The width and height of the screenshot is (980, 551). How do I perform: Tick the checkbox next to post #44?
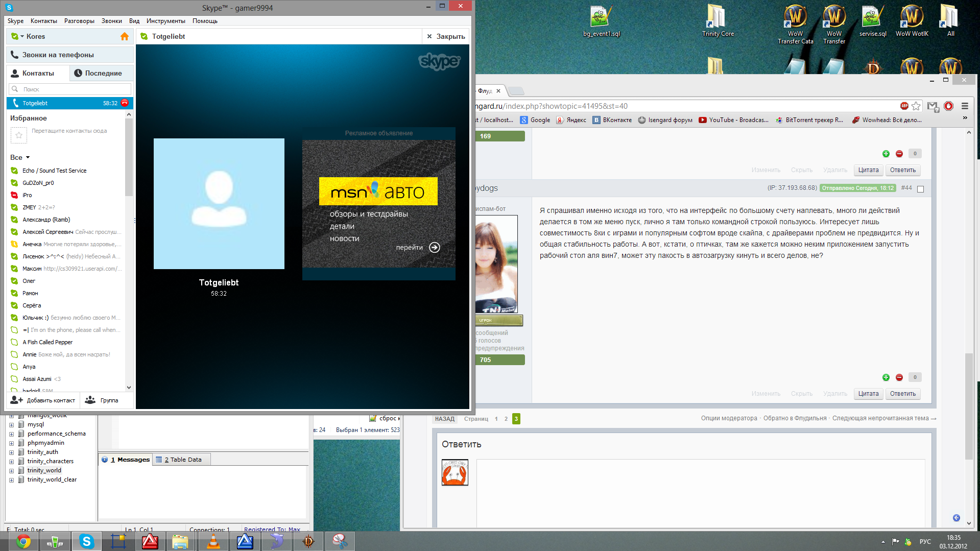pos(920,189)
